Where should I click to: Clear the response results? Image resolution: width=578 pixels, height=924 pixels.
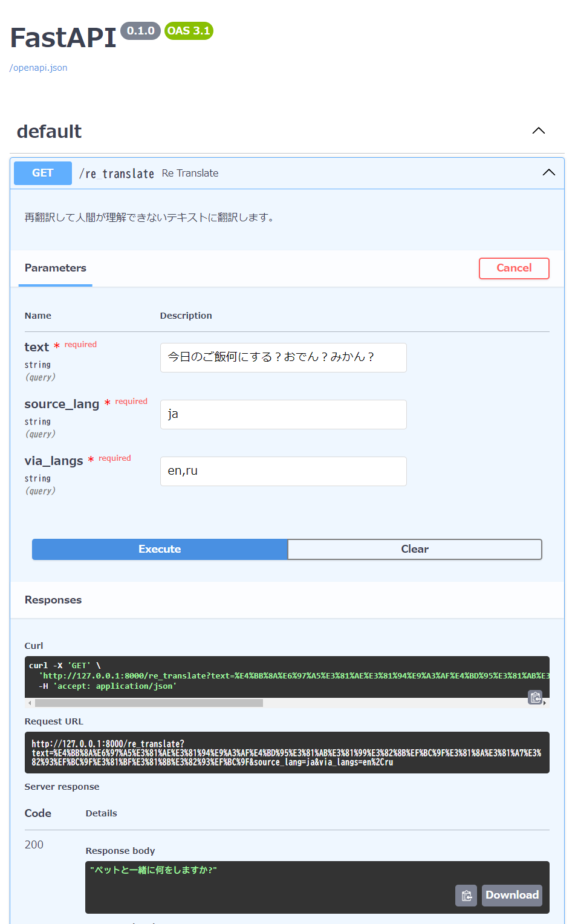tap(415, 549)
